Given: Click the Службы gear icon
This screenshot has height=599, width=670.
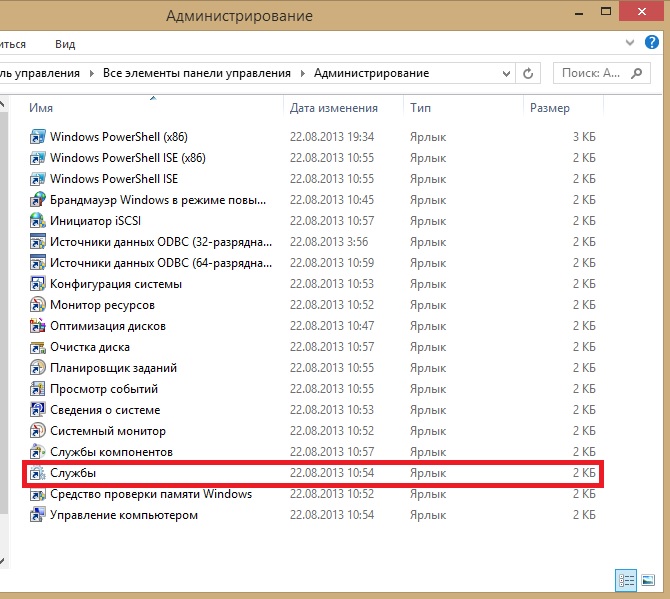Looking at the screenshot, I should [x=38, y=473].
